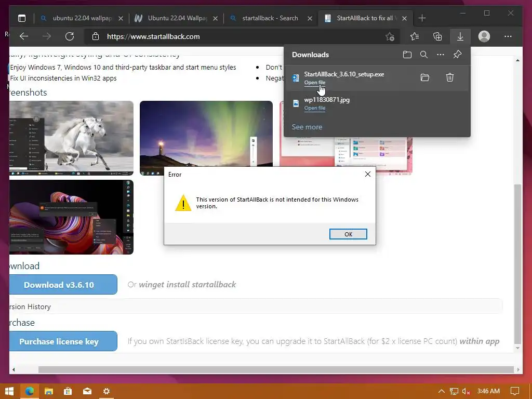Open File Explorer from the taskbar
This screenshot has height=399, width=532.
[x=49, y=391]
